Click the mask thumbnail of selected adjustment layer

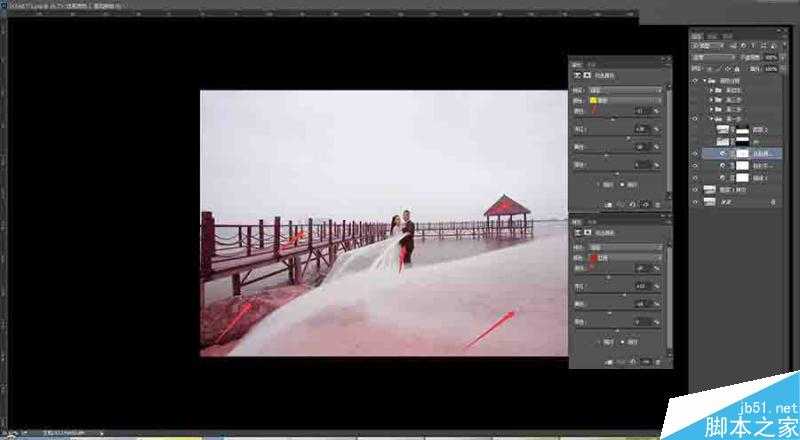(x=739, y=153)
